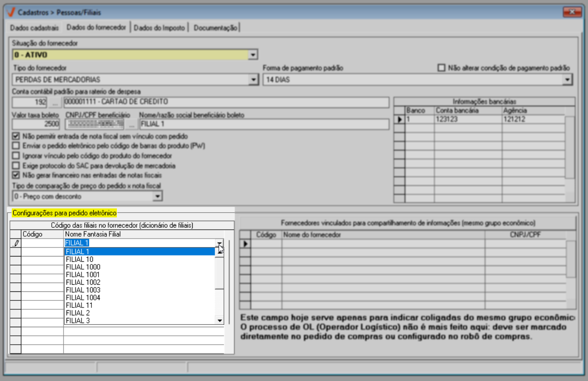Uncheck 'Não permitir entrada de nota fiscal'
Viewport: 588px width, 381px height.
(x=17, y=137)
